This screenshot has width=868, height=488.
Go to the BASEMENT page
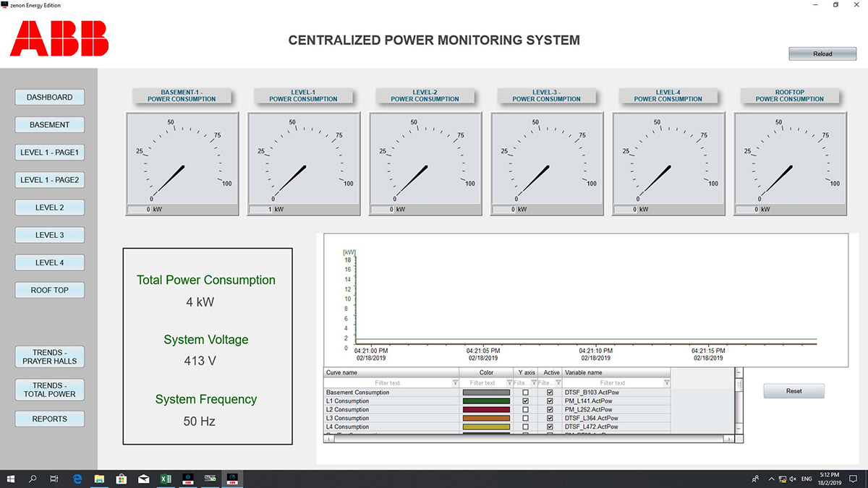tap(49, 125)
